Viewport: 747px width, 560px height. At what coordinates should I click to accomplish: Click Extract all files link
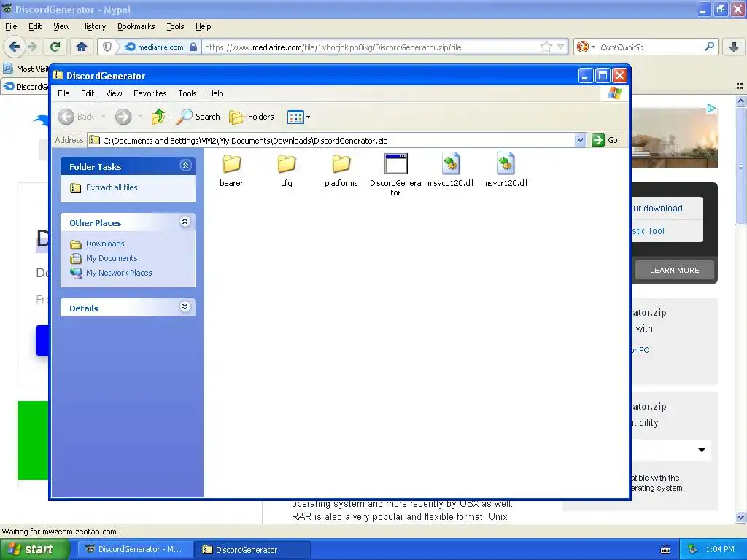[x=112, y=187]
